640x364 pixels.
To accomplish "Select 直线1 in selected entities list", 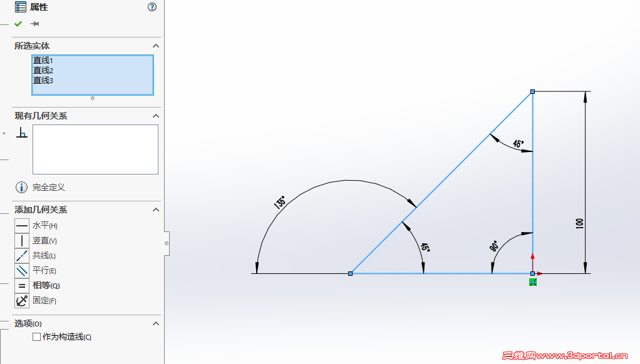I will (43, 60).
